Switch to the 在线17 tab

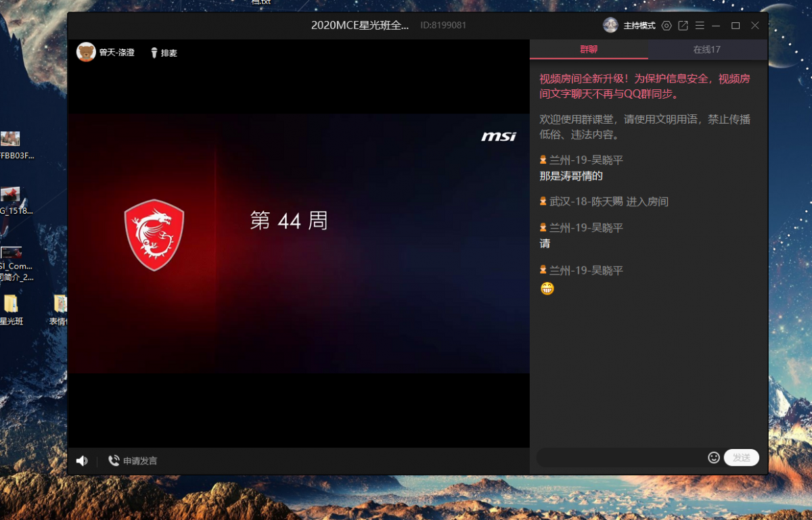pos(707,49)
